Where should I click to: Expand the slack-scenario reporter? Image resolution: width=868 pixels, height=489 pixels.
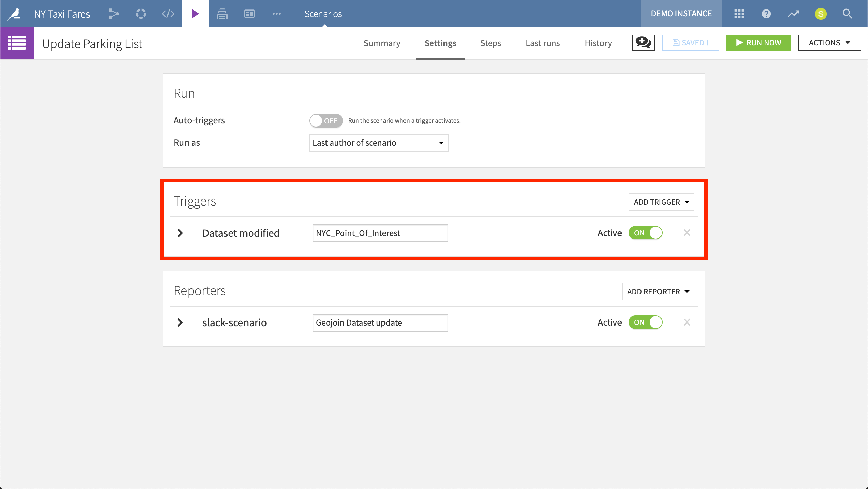(180, 322)
